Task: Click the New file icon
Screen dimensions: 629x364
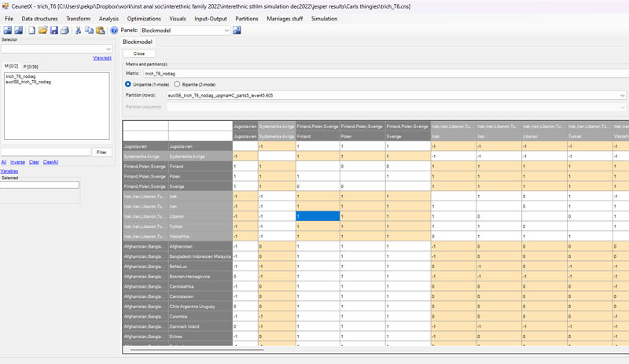Action: click(x=31, y=31)
